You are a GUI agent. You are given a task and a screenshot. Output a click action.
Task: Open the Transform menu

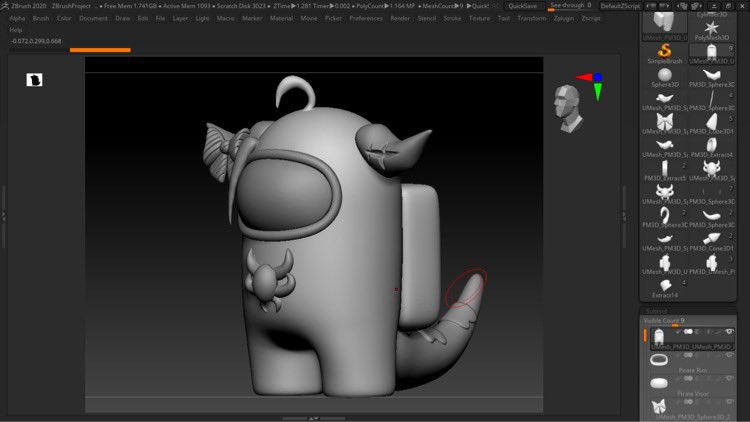pyautogui.click(x=531, y=18)
